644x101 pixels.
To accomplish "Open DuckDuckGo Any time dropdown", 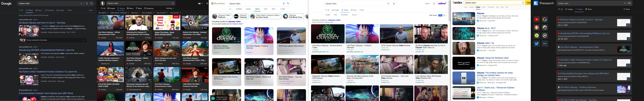I will coord(135,13).
